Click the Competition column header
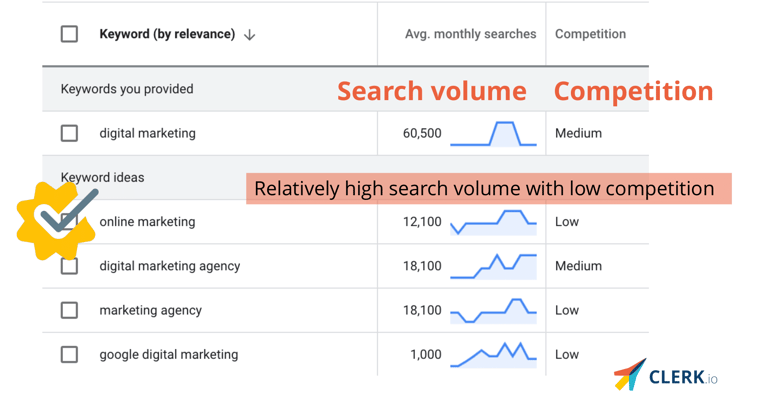760x397 pixels. tap(590, 34)
